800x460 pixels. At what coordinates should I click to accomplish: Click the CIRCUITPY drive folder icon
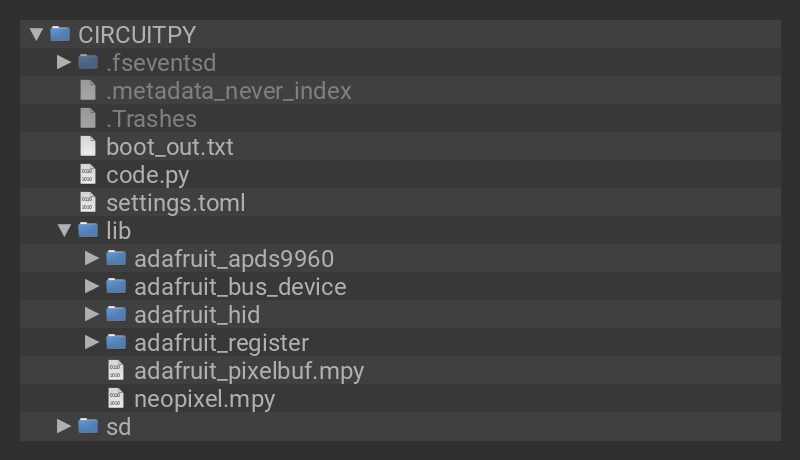click(60, 34)
